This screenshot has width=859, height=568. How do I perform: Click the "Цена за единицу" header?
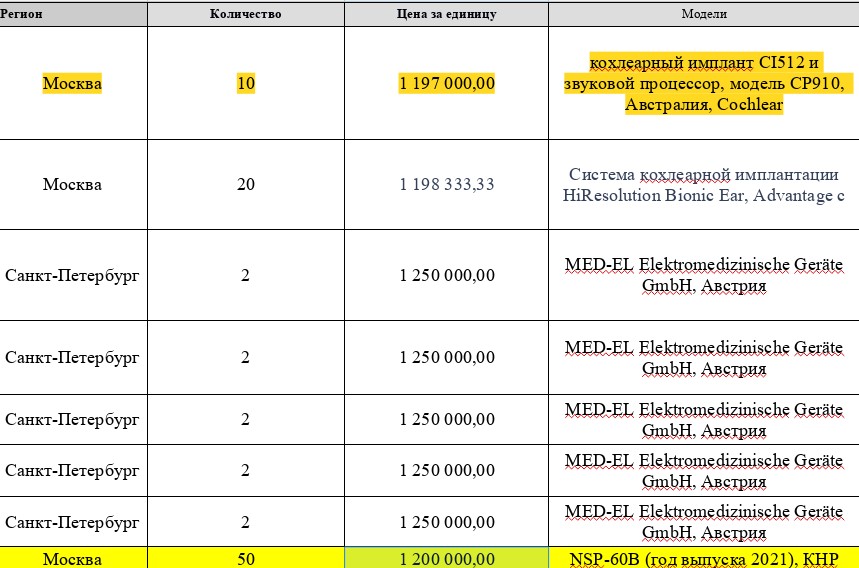pos(446,14)
